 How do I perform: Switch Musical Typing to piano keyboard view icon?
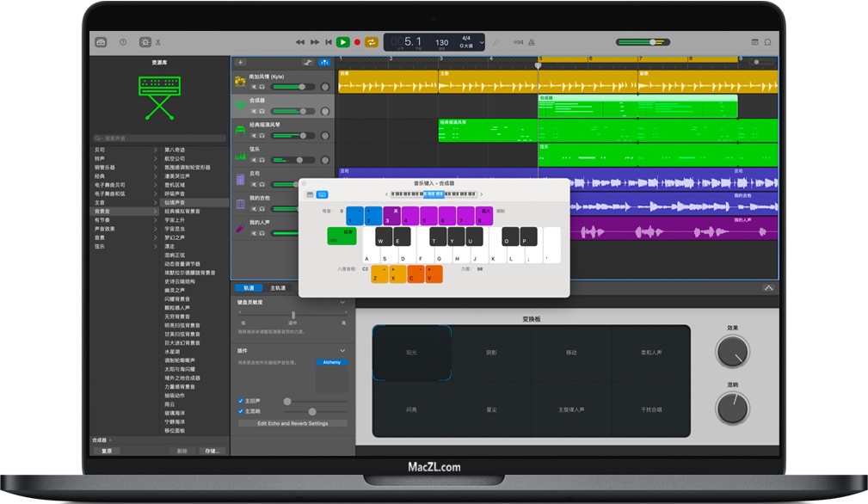pyautogui.click(x=310, y=194)
